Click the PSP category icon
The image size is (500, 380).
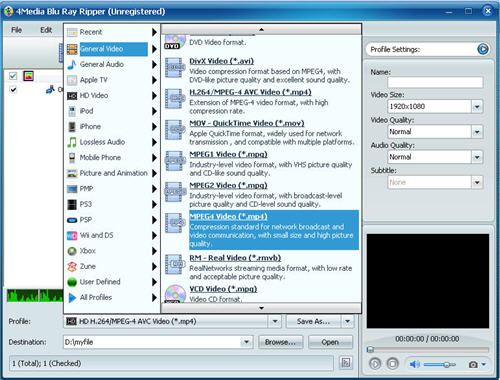click(72, 220)
